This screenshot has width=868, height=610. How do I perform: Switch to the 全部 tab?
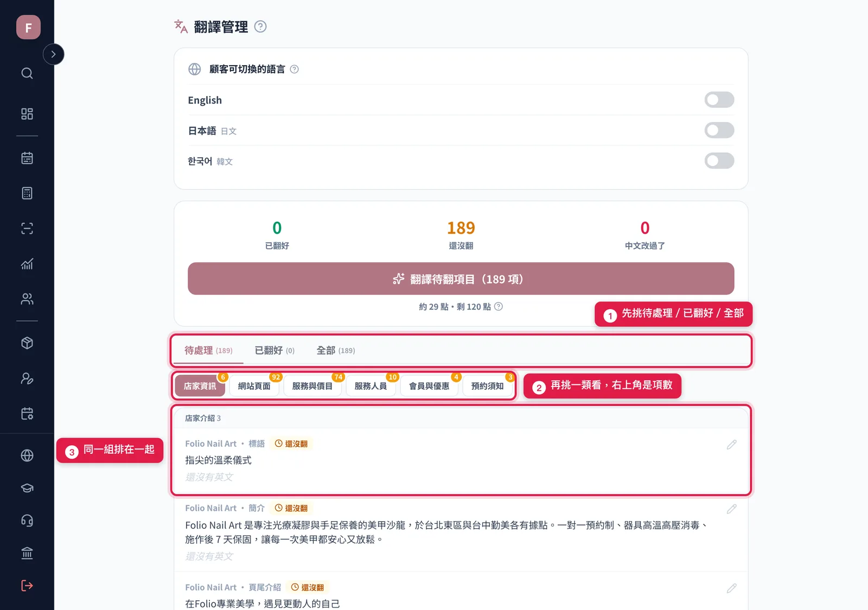[336, 350]
